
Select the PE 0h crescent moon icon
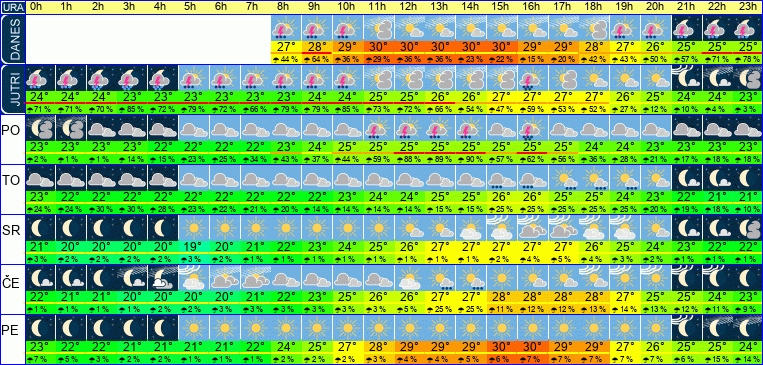[40, 328]
